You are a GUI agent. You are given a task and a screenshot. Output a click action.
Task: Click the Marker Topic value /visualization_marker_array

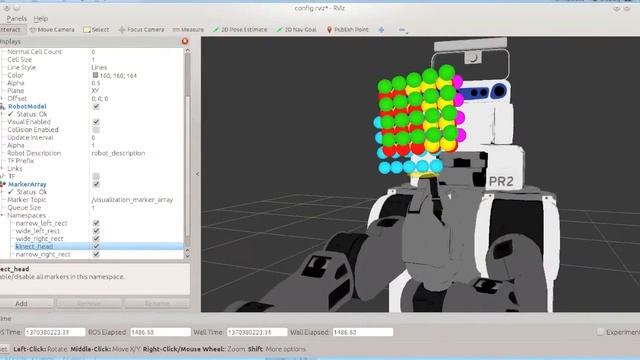[x=132, y=200]
